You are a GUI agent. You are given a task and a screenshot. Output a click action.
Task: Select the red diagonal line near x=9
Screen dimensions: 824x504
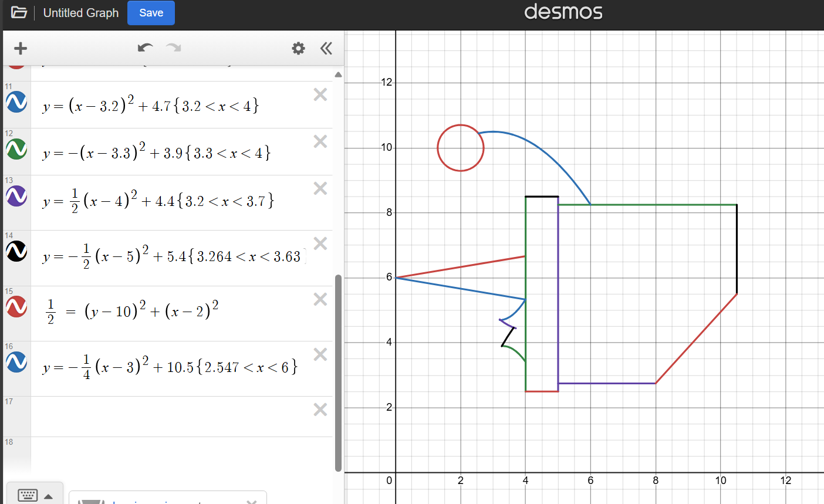point(696,339)
